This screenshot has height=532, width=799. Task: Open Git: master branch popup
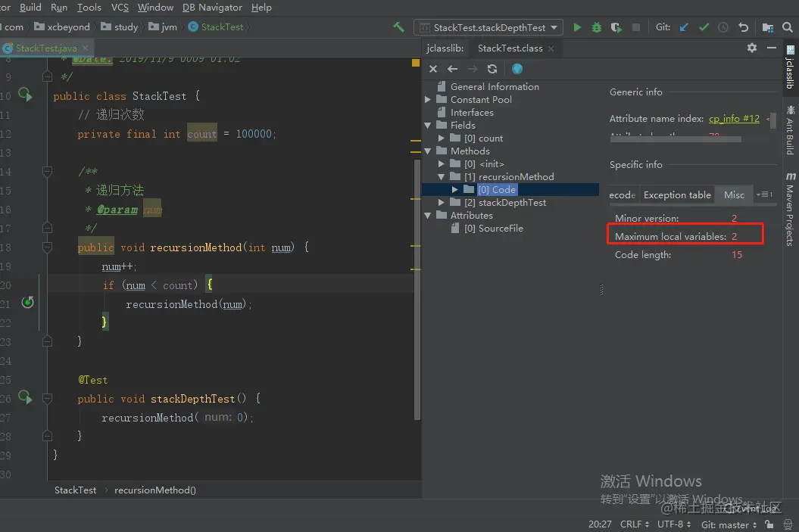coord(729,524)
